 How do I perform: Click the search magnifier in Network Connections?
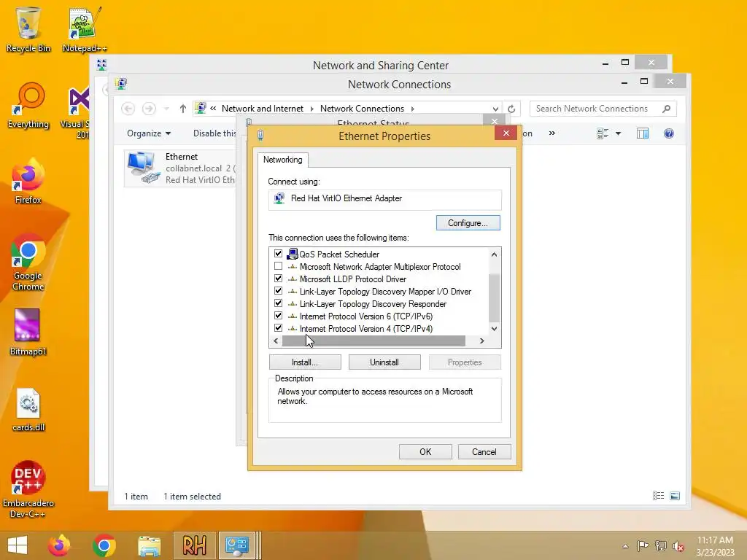pos(667,109)
